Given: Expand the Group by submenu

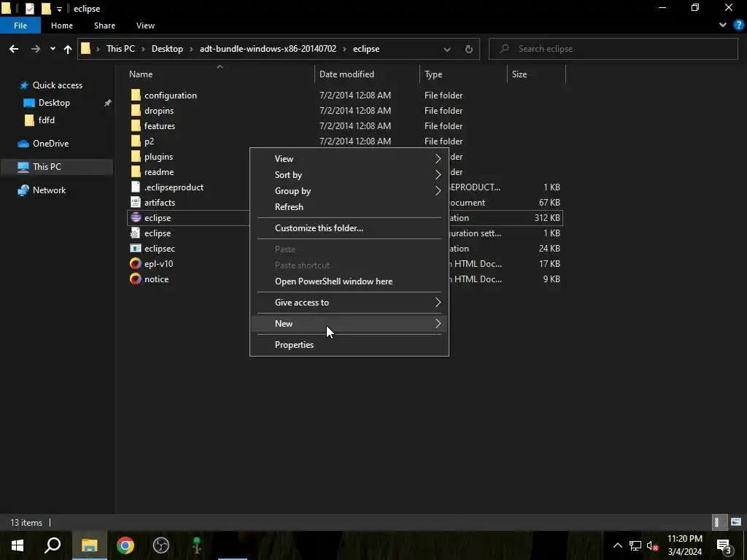Looking at the screenshot, I should 349,190.
